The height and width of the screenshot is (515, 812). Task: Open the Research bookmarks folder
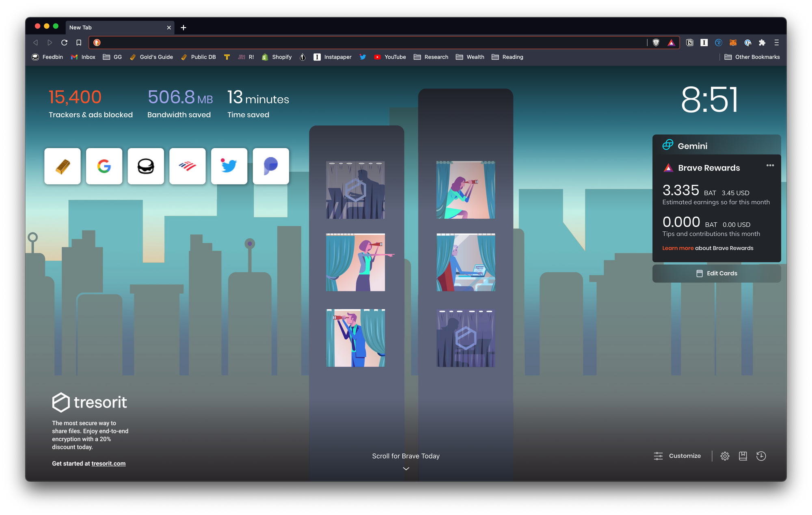tap(431, 57)
